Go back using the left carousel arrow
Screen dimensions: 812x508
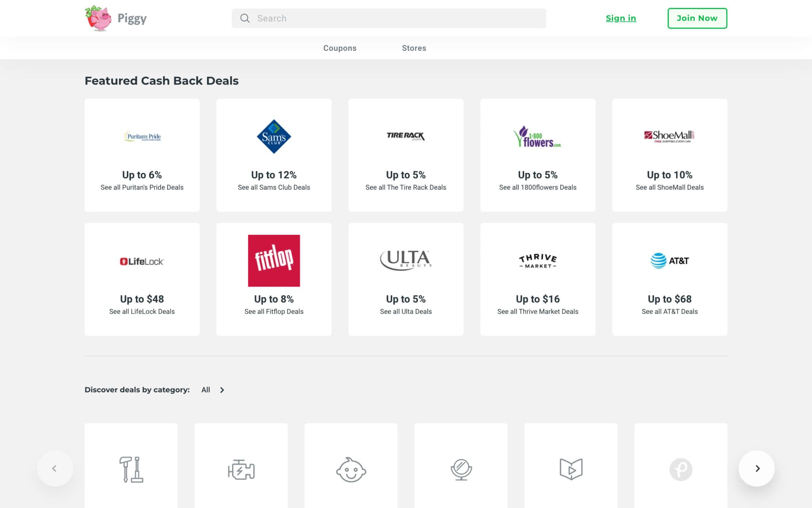pyautogui.click(x=55, y=468)
